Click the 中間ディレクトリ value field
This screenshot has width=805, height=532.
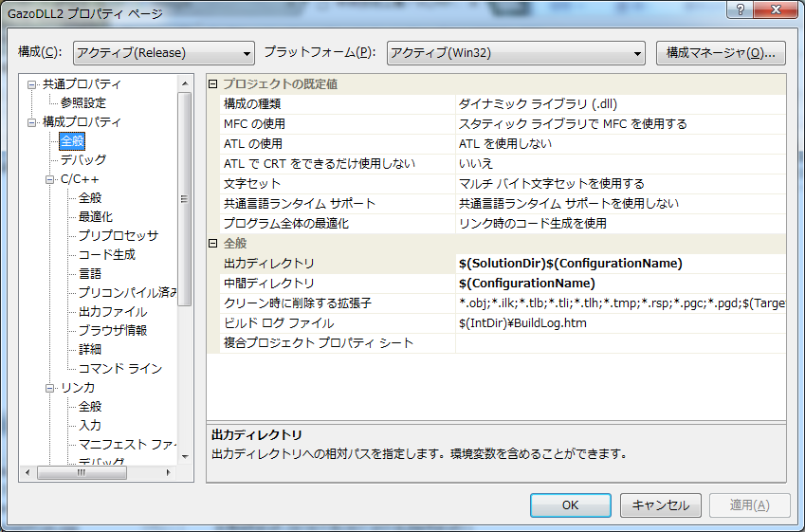click(620, 284)
